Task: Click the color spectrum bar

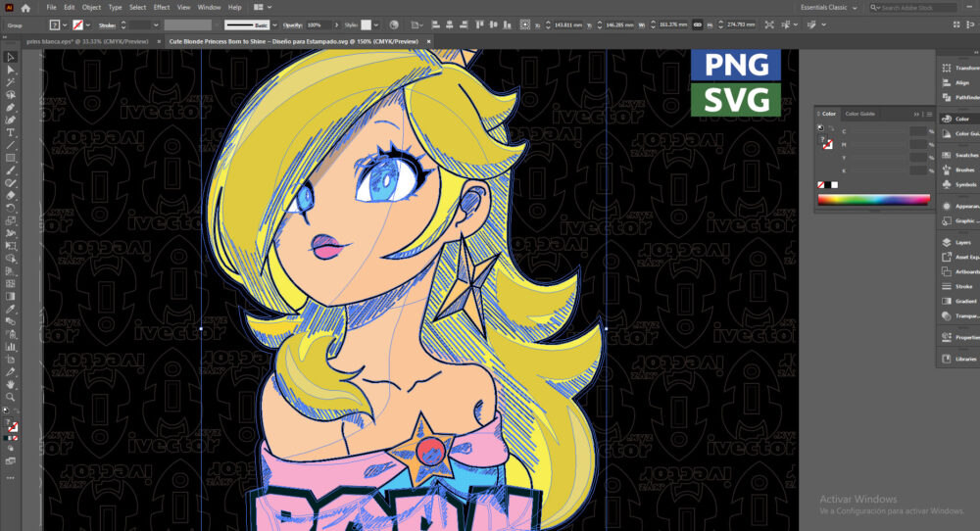Action: pyautogui.click(x=874, y=200)
